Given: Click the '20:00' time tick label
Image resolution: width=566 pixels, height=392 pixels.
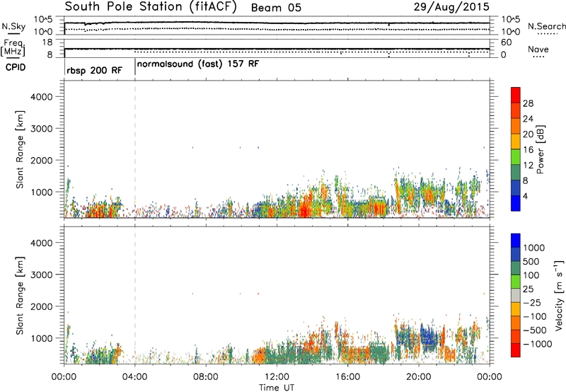Looking at the screenshot, I should [x=419, y=377].
